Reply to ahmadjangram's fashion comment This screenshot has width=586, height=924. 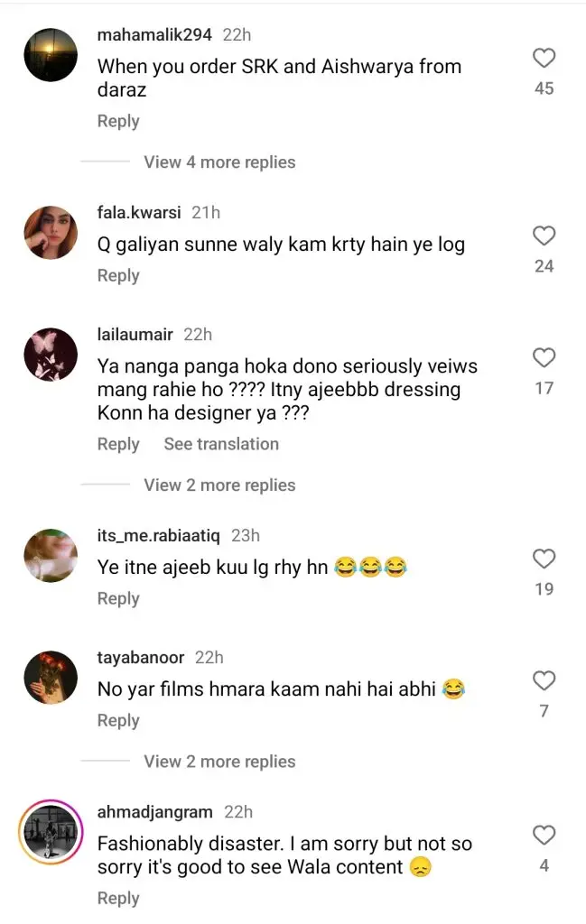(118, 898)
